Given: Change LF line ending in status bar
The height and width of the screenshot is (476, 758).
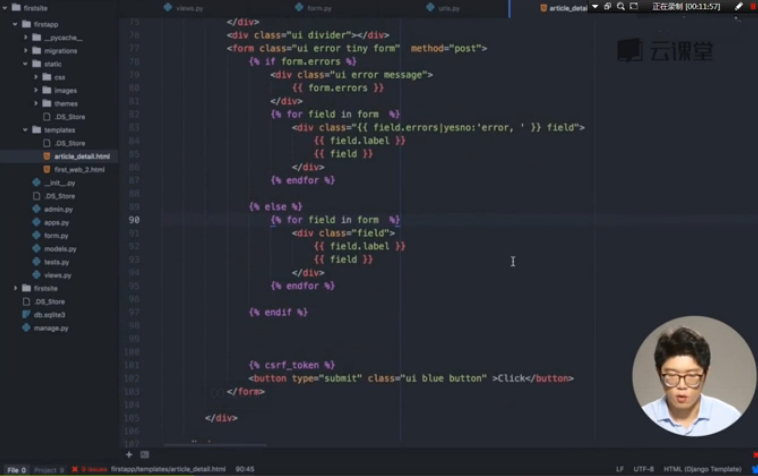Looking at the screenshot, I should click(x=620, y=469).
